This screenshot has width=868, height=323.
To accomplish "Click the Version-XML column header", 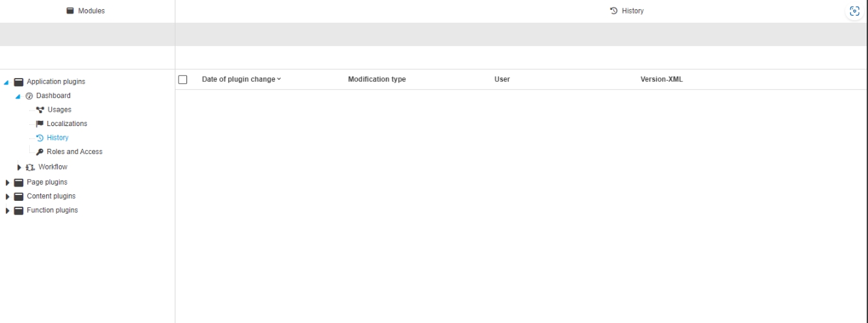I will (x=661, y=79).
